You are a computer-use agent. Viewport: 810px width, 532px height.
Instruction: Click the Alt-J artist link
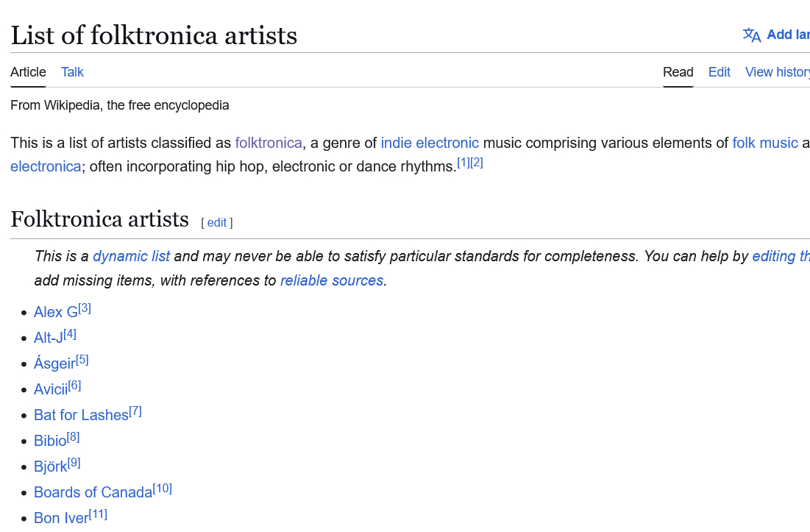click(x=49, y=338)
